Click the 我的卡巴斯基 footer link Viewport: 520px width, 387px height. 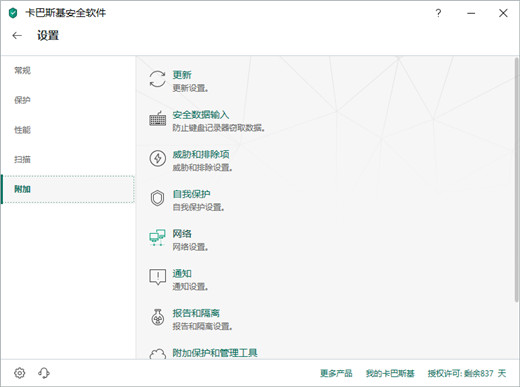tap(390, 373)
